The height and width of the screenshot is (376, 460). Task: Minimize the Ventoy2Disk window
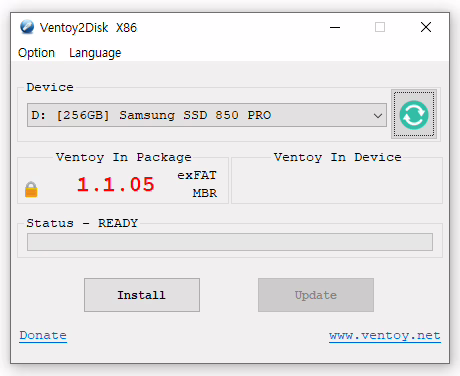point(335,27)
